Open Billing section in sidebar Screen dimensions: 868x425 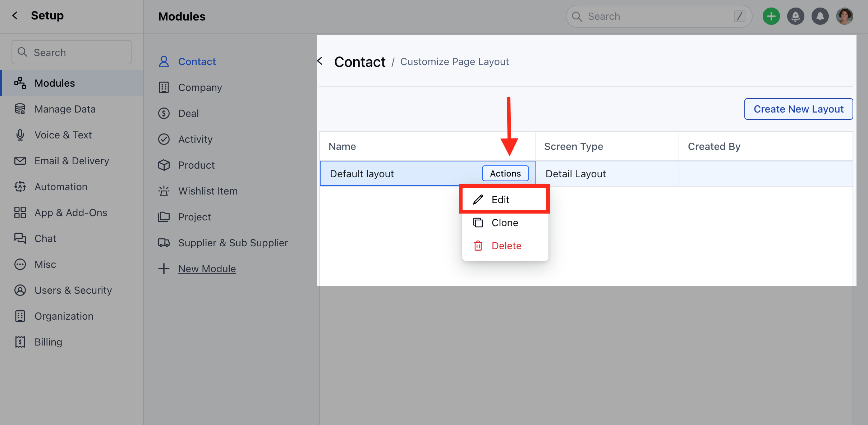48,342
